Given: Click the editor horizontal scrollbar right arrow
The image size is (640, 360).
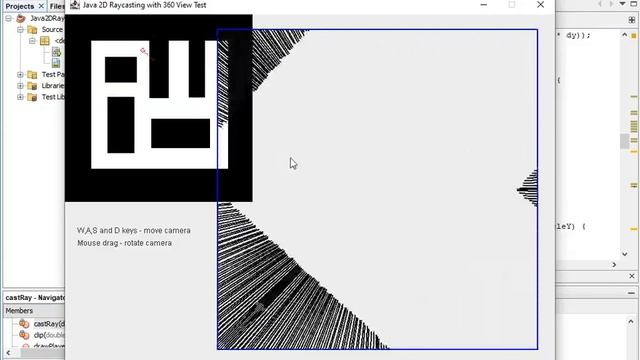Looking at the screenshot, I should coord(614,265).
